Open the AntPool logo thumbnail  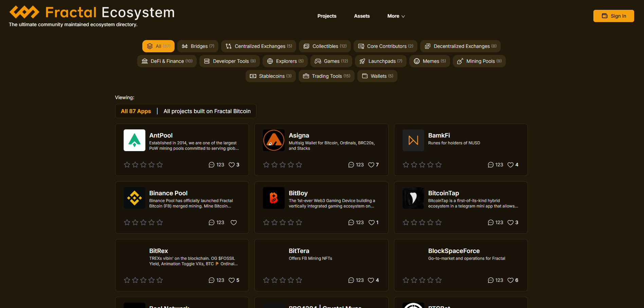135,140
